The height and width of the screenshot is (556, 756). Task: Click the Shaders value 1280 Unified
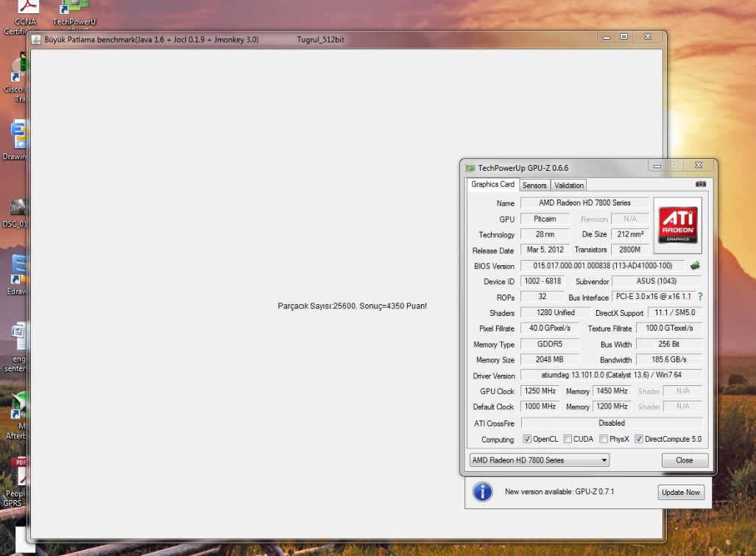556,312
